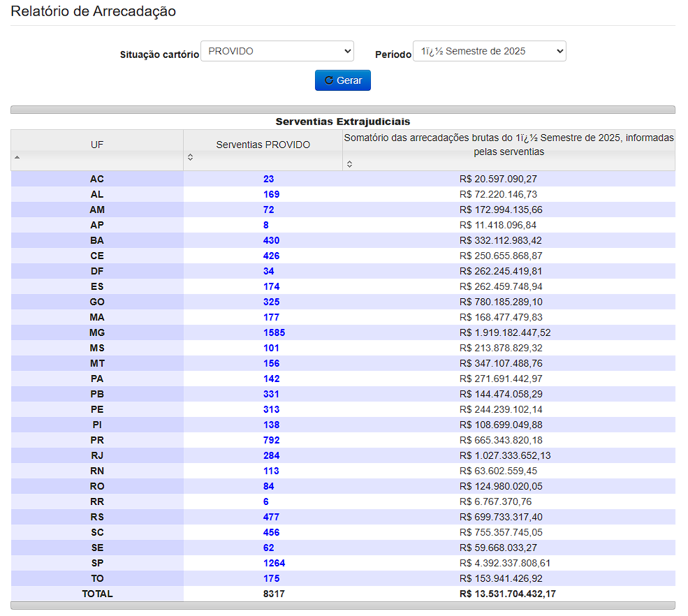Click the 175 link in TO row
The width and height of the screenshot is (688, 616).
pos(271,578)
